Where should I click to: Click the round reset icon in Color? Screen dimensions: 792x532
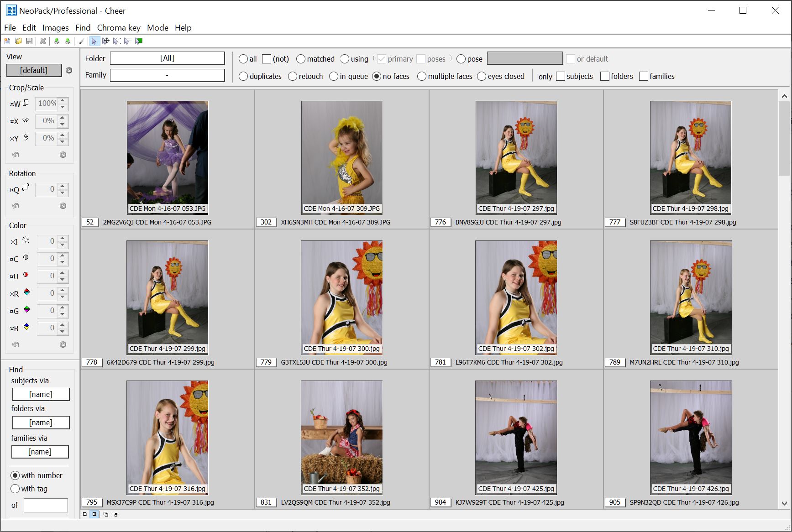(63, 344)
